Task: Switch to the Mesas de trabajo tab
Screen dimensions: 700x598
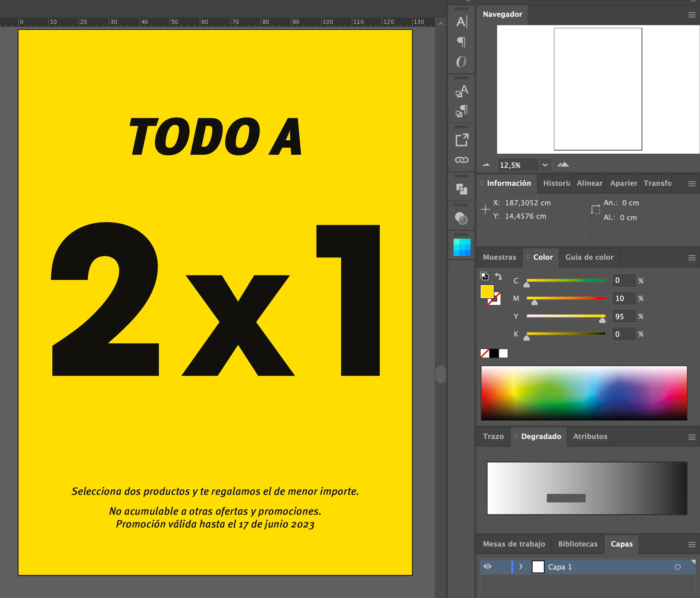Action: [514, 544]
